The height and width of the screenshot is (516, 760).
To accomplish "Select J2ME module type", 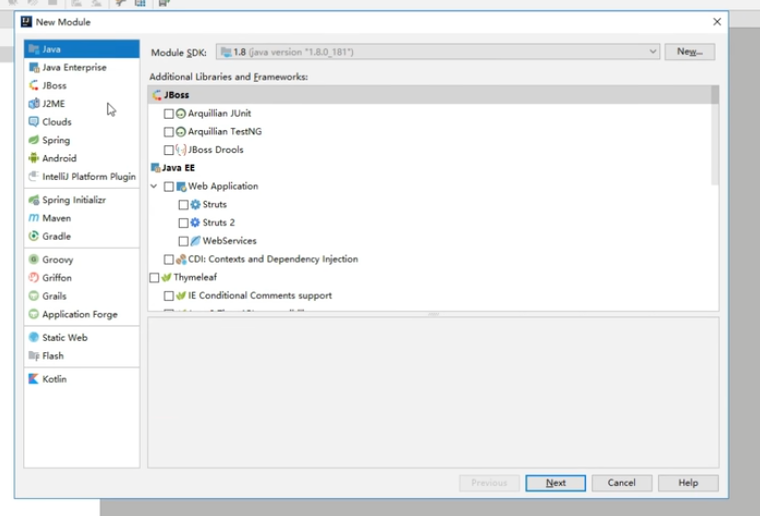I will coord(81,104).
